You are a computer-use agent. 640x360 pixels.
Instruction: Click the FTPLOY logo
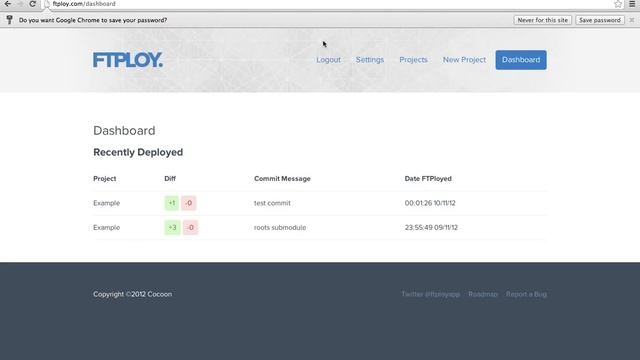pyautogui.click(x=128, y=60)
